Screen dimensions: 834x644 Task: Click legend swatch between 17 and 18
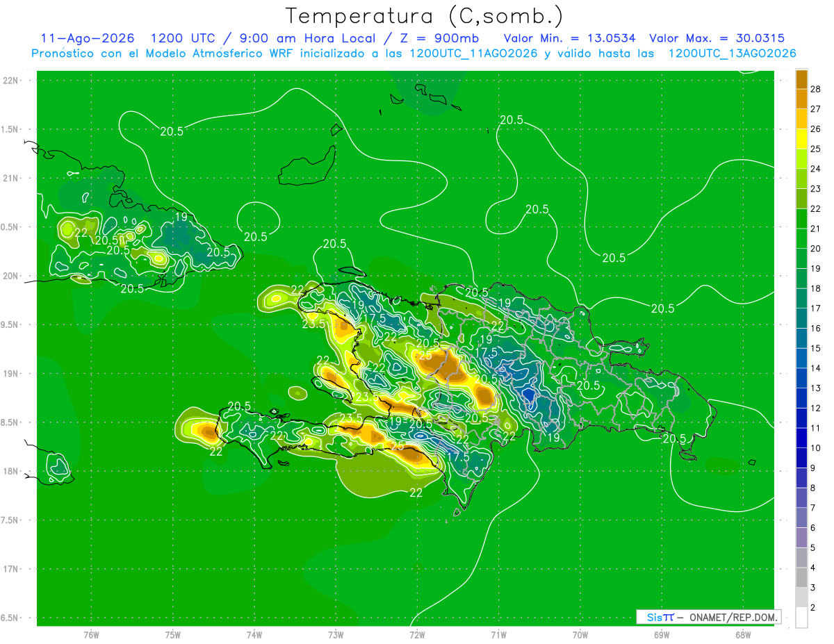(x=801, y=298)
